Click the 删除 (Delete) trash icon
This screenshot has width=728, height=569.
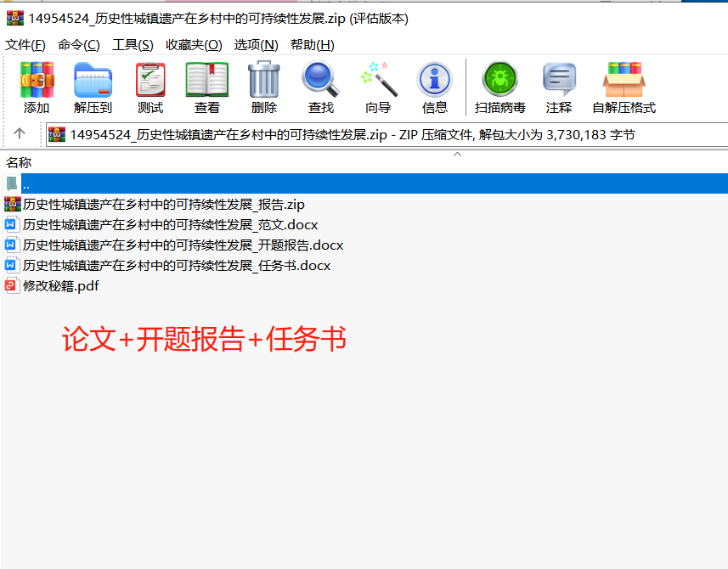point(263,80)
